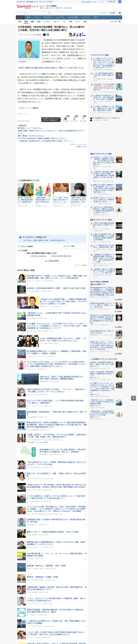Screen dimensions: 138x644
Task: Click the ログイン link
Action: [42, 8]
